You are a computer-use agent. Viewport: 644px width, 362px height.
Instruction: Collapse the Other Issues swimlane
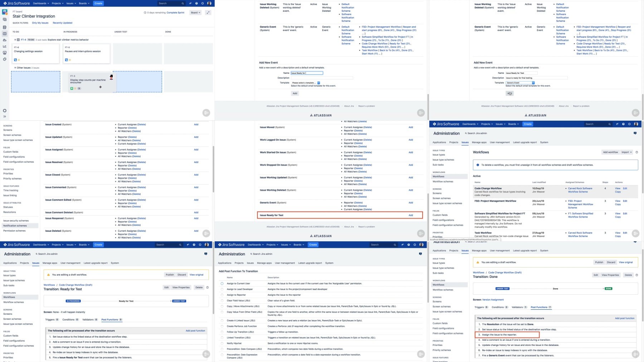[15, 68]
